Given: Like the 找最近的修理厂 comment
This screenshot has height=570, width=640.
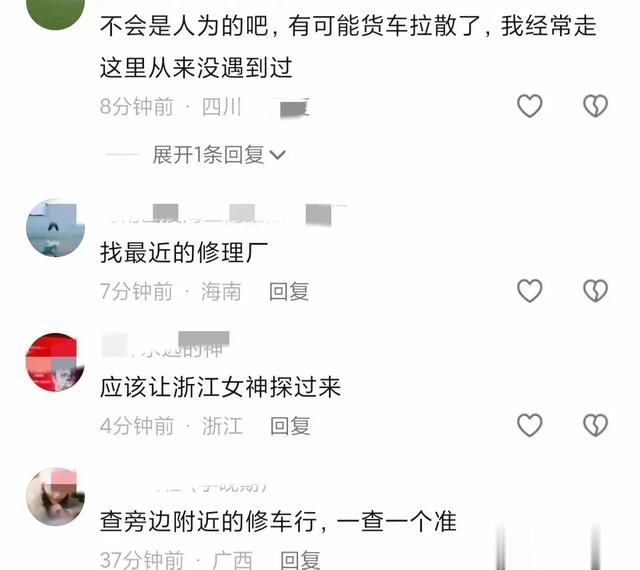Looking at the screenshot, I should point(529,291).
